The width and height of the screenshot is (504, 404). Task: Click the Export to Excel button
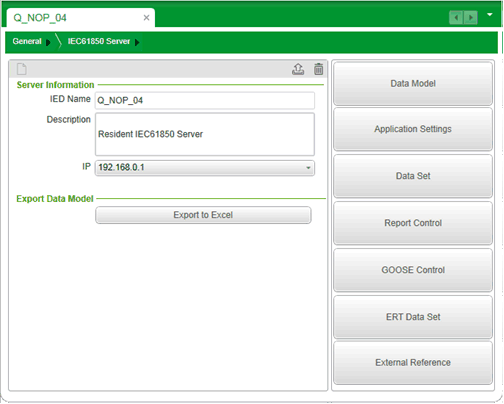pos(203,215)
